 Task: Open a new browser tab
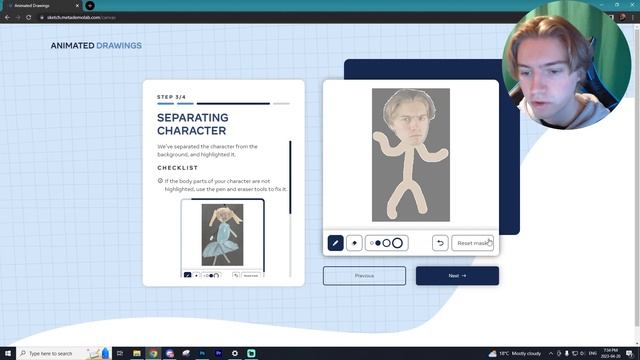pos(90,6)
